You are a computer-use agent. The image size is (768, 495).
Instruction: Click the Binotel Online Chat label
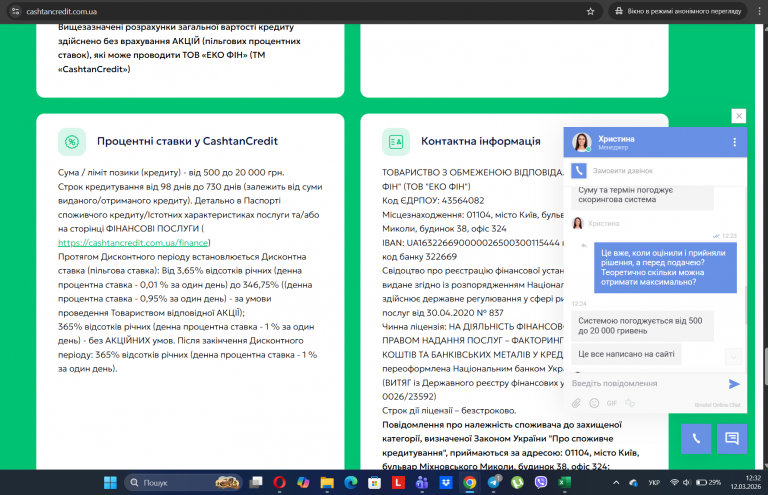point(717,405)
